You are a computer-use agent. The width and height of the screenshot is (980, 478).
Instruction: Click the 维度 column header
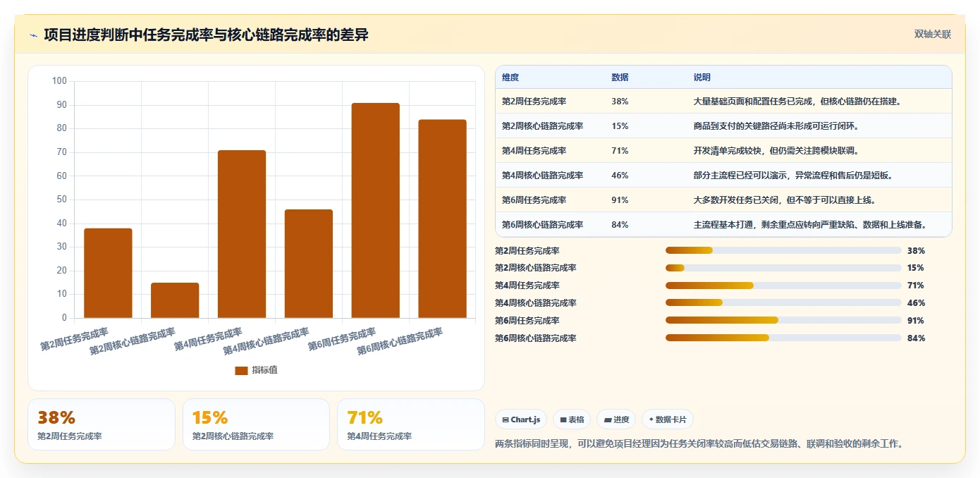(510, 78)
